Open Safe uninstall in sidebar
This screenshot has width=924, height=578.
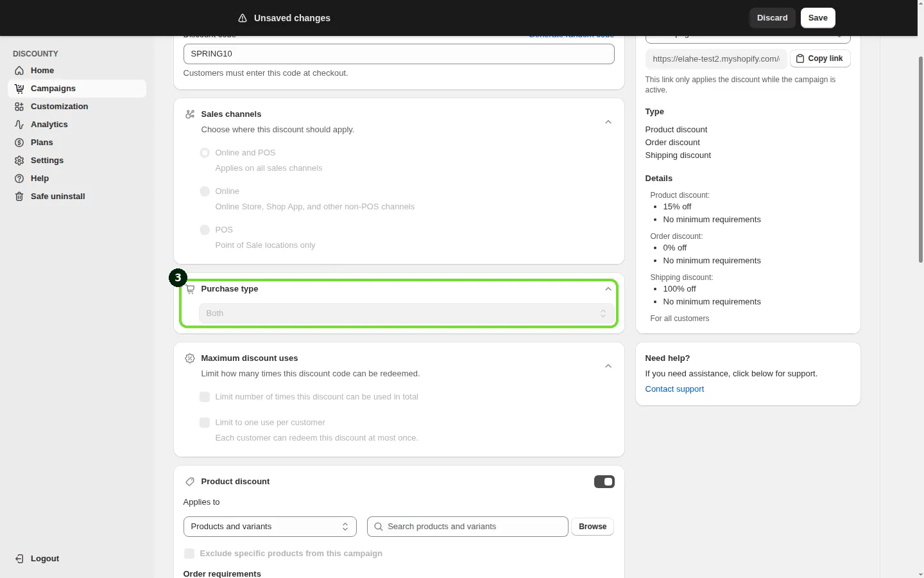click(77, 197)
